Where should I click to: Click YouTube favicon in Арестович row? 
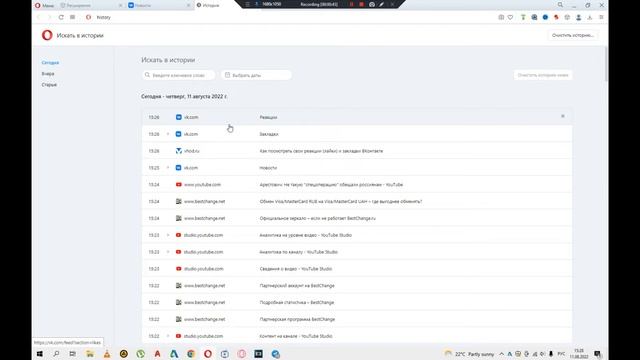(178, 184)
